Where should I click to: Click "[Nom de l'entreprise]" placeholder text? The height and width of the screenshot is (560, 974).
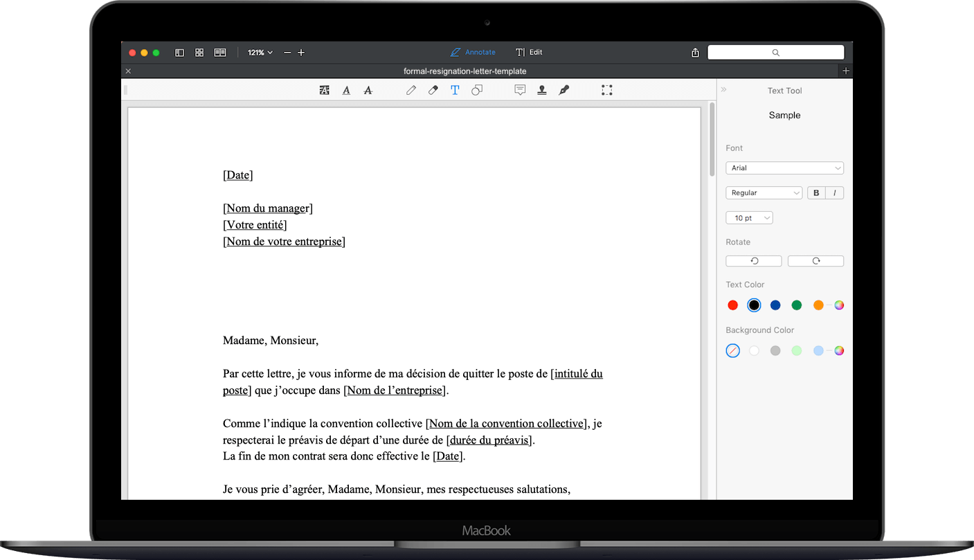coord(395,390)
